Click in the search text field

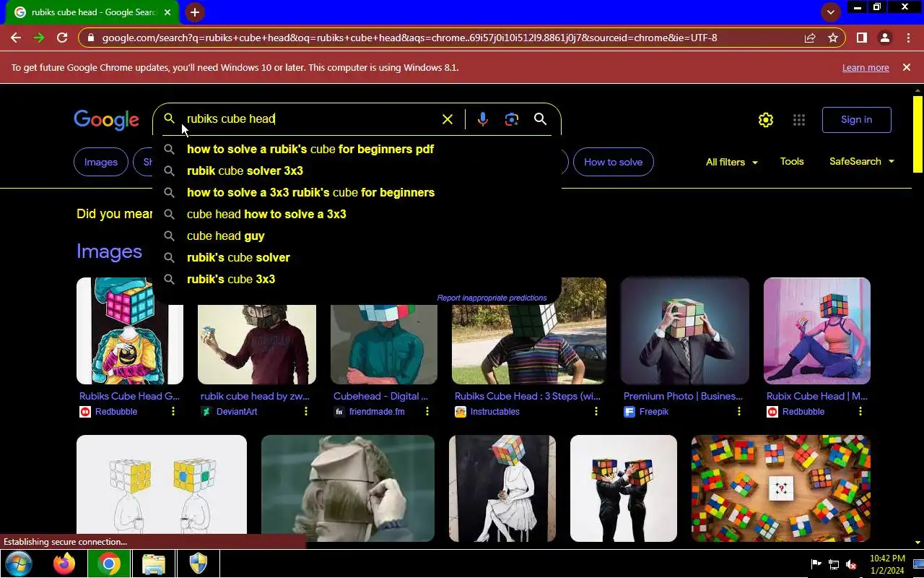click(x=310, y=119)
